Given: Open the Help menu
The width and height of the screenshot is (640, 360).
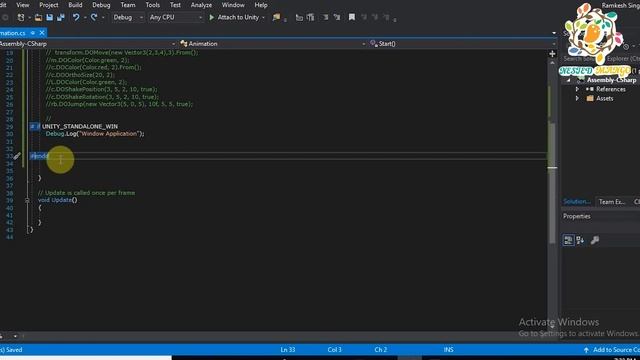Looking at the screenshot, I should tap(261, 5).
